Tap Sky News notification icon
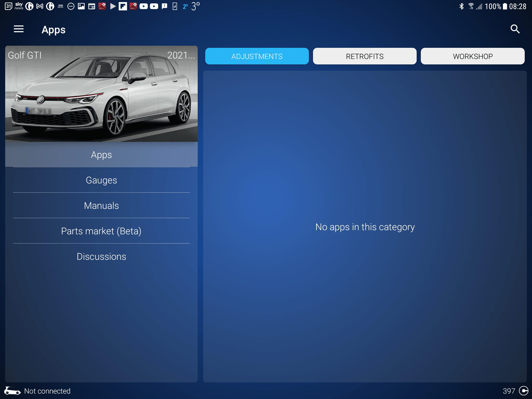Screen dimensions: 532x399 tap(19, 6)
